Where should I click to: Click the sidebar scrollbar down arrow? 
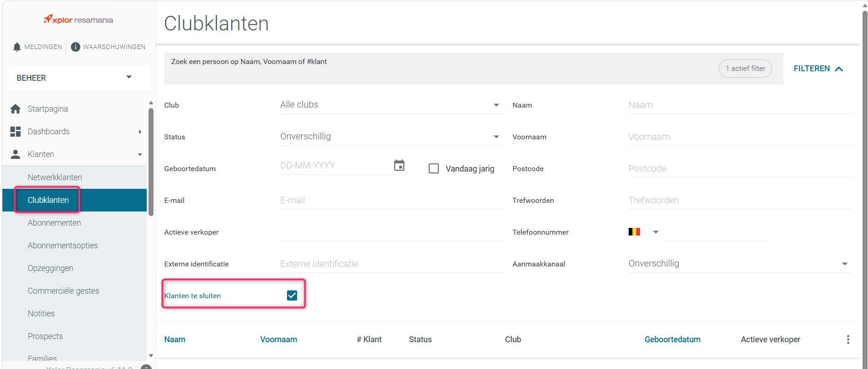click(151, 356)
